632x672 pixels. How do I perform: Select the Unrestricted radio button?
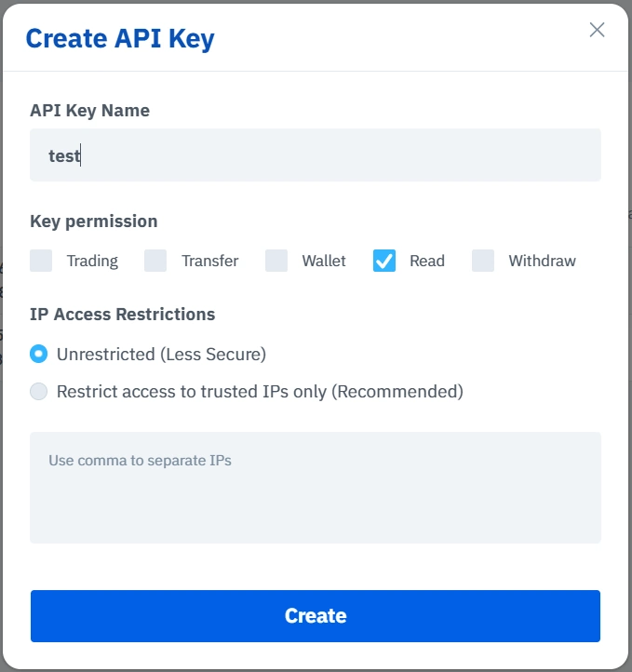tap(38, 354)
